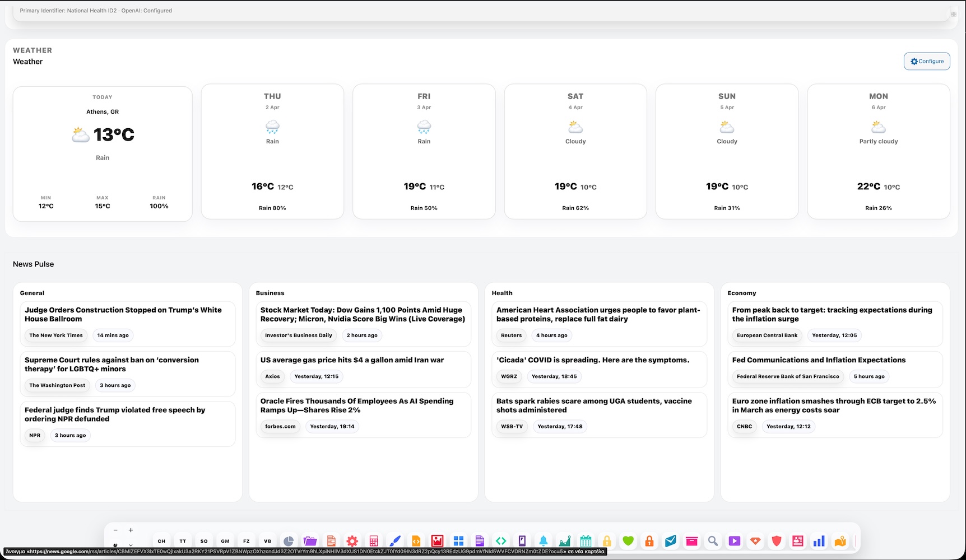This screenshot has height=560, width=966.
Task: Open the purple folder dock icon
Action: [x=310, y=541]
